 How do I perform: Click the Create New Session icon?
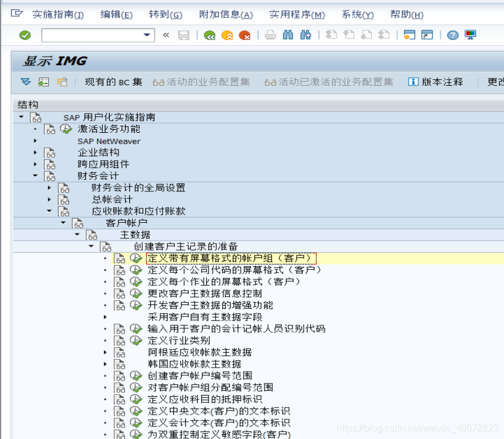point(409,35)
